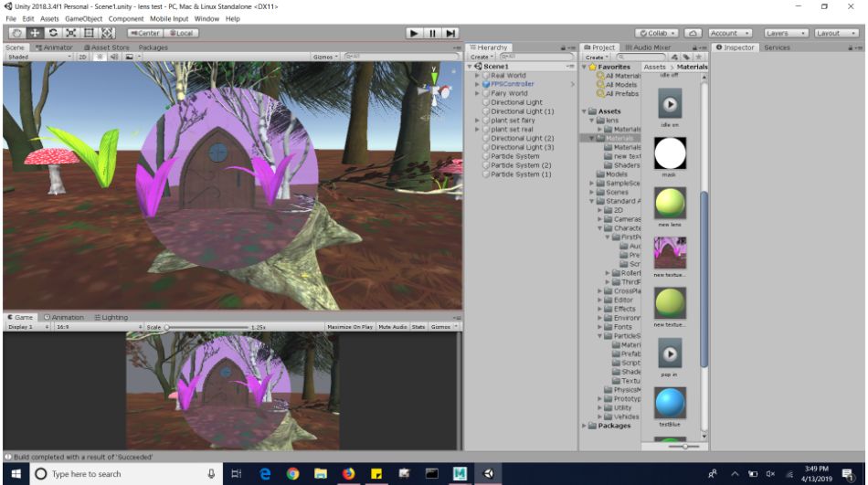Viewport: 868px width, 485px height.
Task: Switch to the Audio Mixer tab
Action: point(651,47)
